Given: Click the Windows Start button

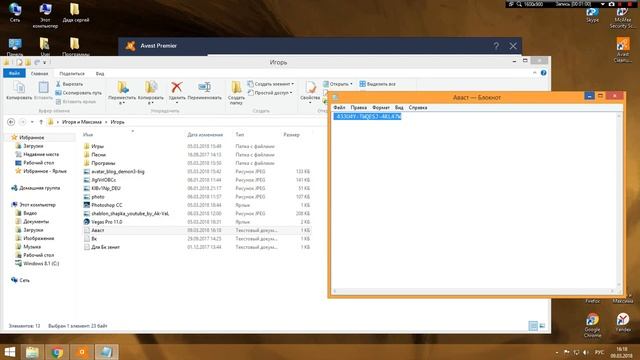Looking at the screenshot, I should (10, 352).
